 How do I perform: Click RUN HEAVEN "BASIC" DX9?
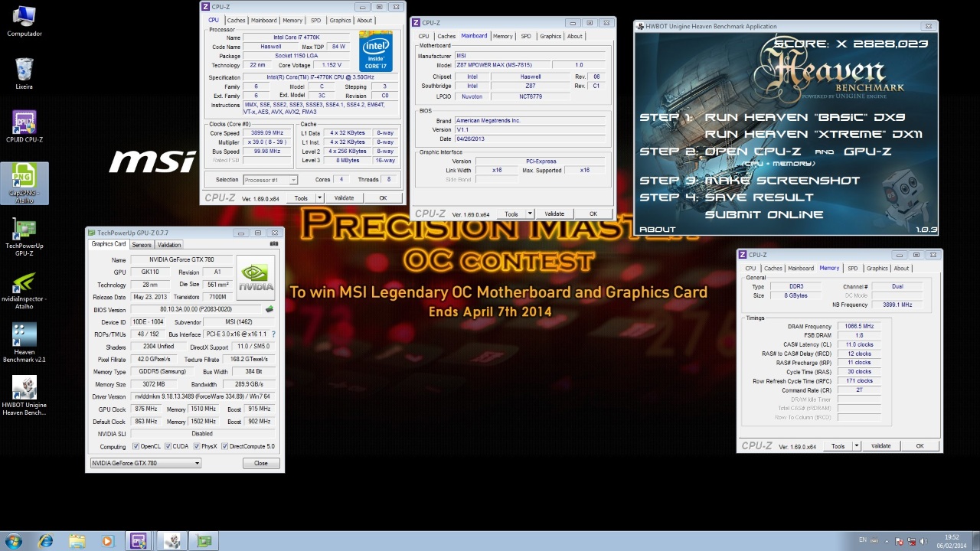tap(805, 118)
